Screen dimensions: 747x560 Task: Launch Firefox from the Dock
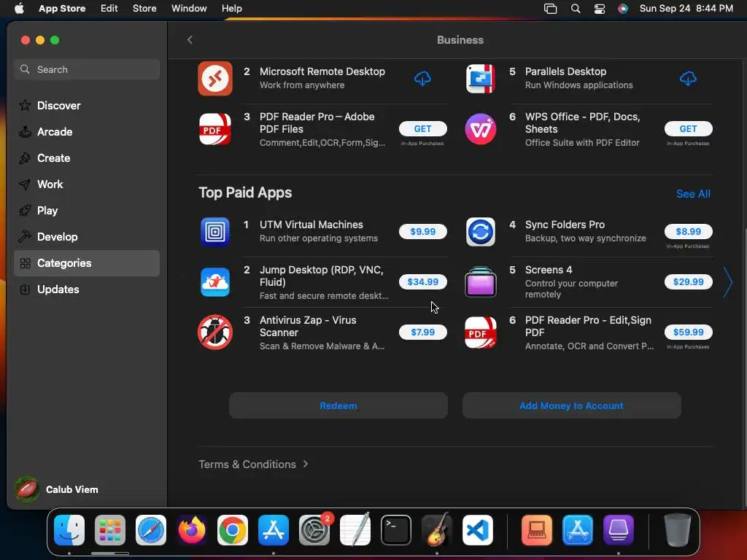192,530
